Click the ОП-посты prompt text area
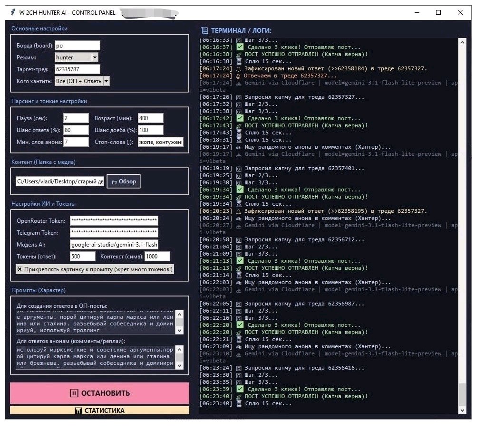 click(96, 323)
